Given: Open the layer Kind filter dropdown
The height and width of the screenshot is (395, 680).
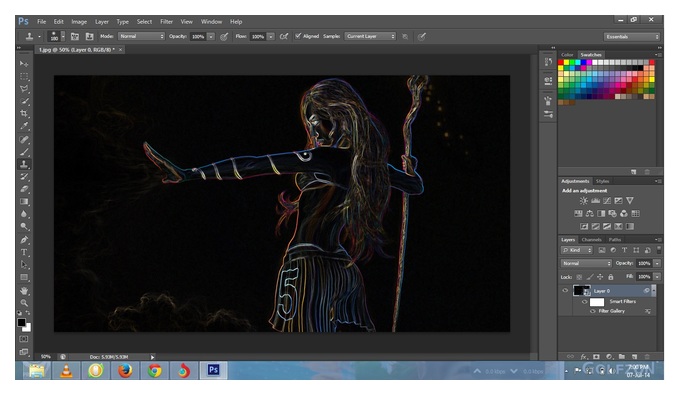Looking at the screenshot, I should point(577,250).
